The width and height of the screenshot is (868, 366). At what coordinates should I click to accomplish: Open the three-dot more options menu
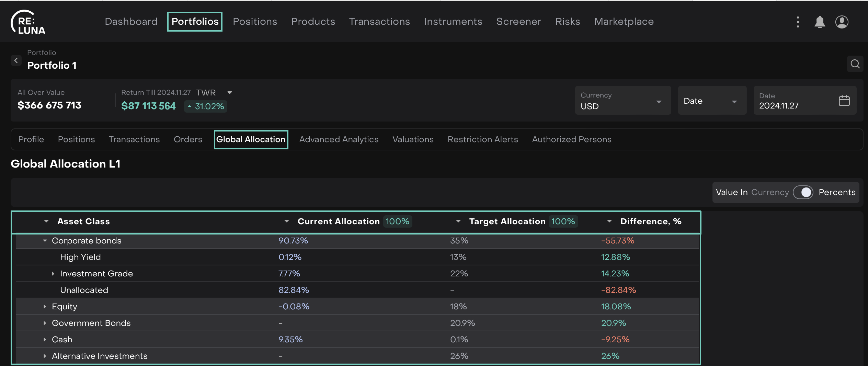(798, 22)
